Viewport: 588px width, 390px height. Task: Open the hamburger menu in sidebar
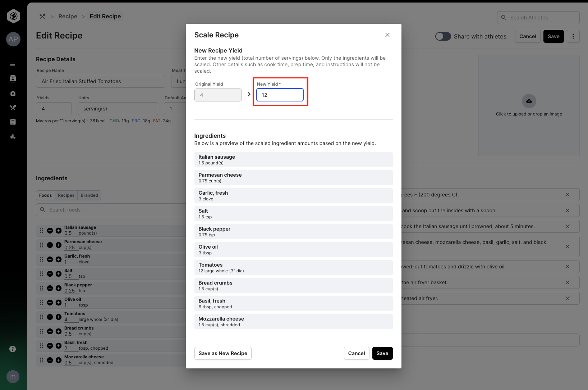(13, 64)
